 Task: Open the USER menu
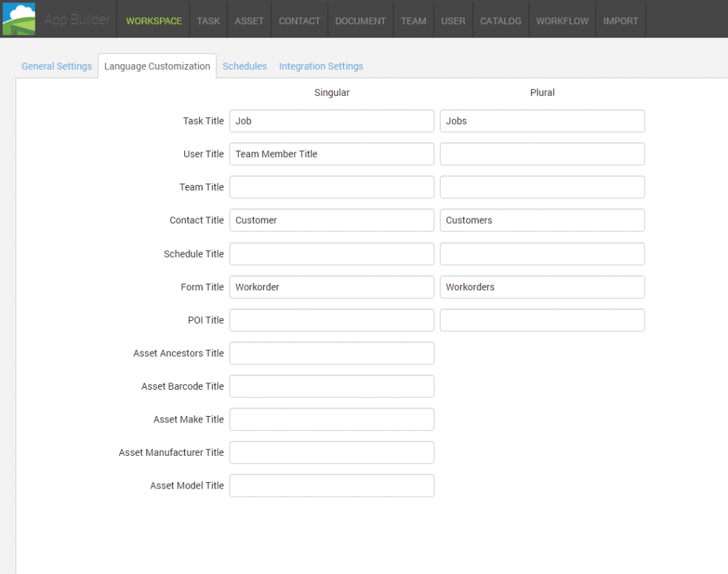point(453,21)
